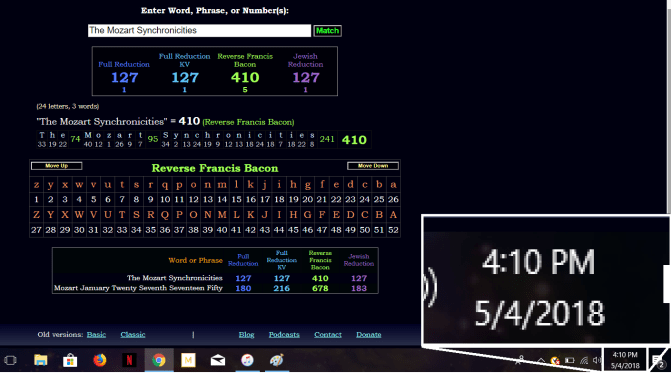Select the Full Reduction KV cipher value 127
Image resolution: width=671 pixels, height=373 pixels.
pyautogui.click(x=185, y=77)
